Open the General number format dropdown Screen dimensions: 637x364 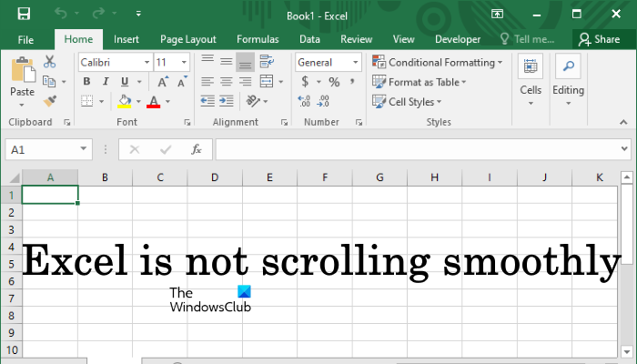click(x=357, y=62)
